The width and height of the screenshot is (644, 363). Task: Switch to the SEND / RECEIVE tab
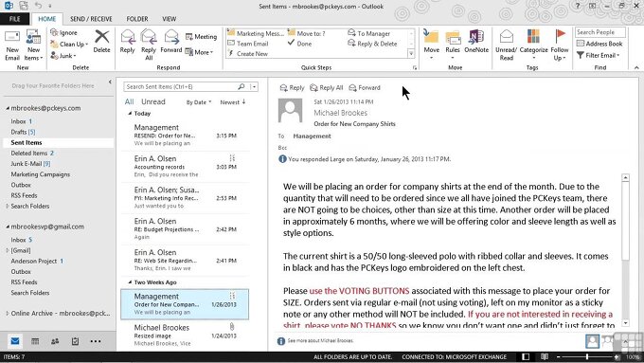point(91,19)
